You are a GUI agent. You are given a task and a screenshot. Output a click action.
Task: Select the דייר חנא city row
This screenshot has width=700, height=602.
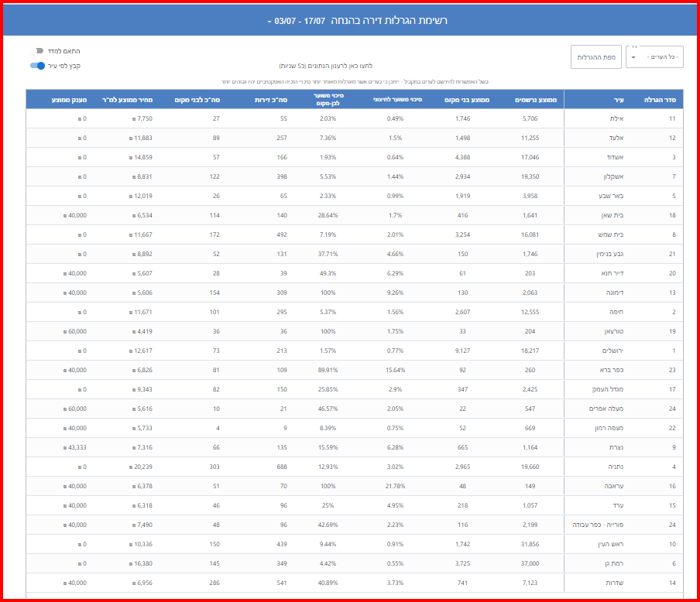tap(355, 273)
